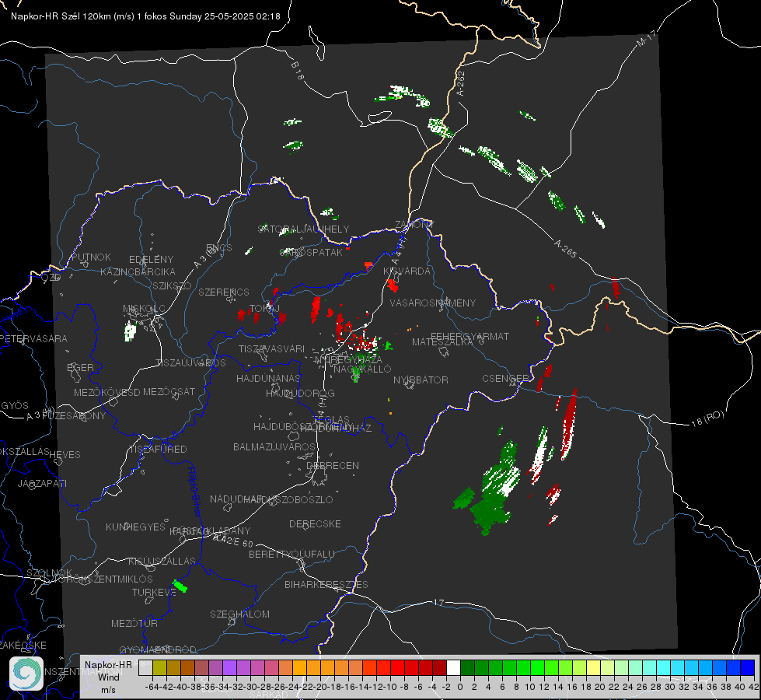This screenshot has width=761, height=700.
Task: Click the MISKOLC city label
Action: (x=144, y=309)
